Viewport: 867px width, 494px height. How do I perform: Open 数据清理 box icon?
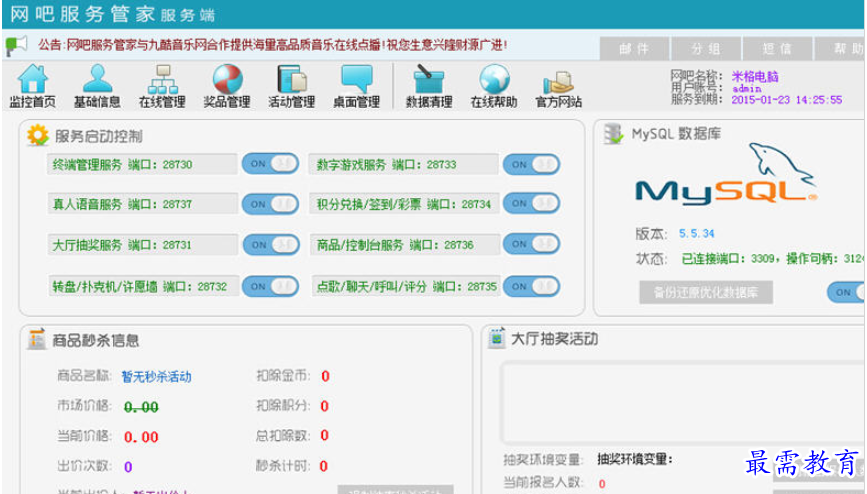[x=429, y=79]
